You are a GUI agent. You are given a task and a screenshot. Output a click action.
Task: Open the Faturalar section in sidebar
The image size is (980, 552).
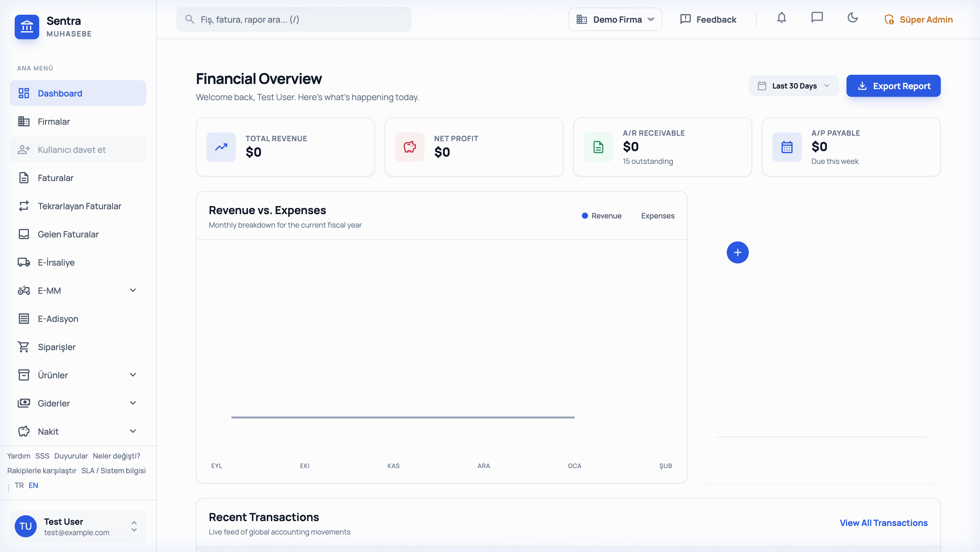(x=55, y=178)
